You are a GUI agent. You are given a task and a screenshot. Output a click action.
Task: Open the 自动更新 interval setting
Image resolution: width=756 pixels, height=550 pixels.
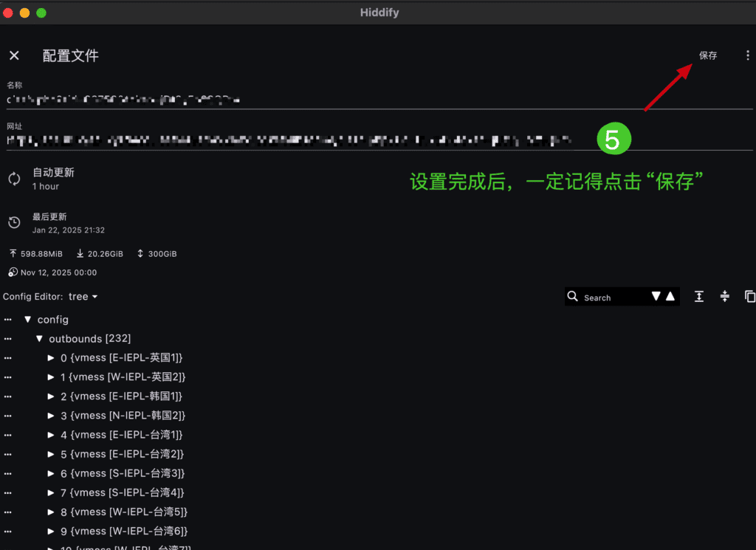[53, 179]
